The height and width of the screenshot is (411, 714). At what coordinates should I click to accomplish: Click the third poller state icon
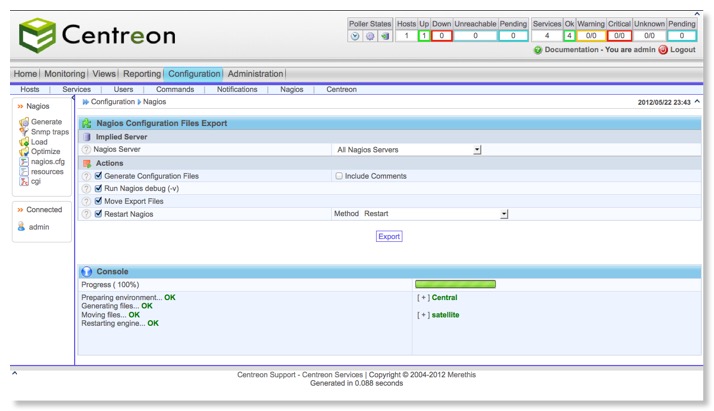[x=385, y=36]
